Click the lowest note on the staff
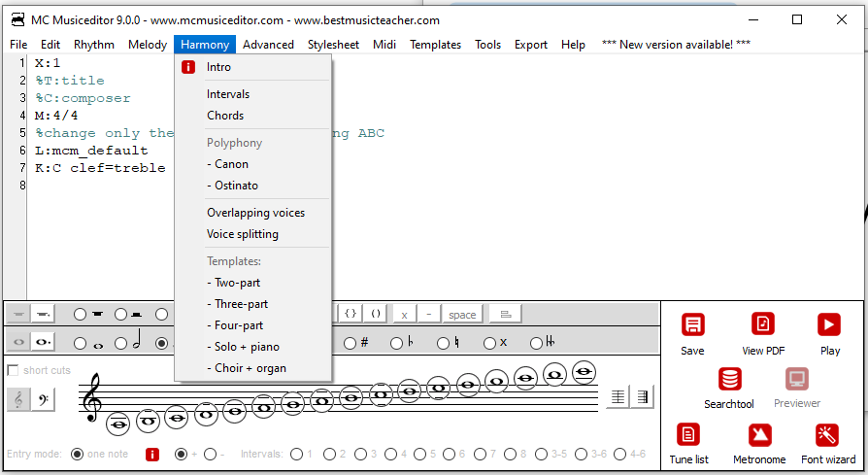Viewport: 868px width, 475px height. (x=117, y=424)
